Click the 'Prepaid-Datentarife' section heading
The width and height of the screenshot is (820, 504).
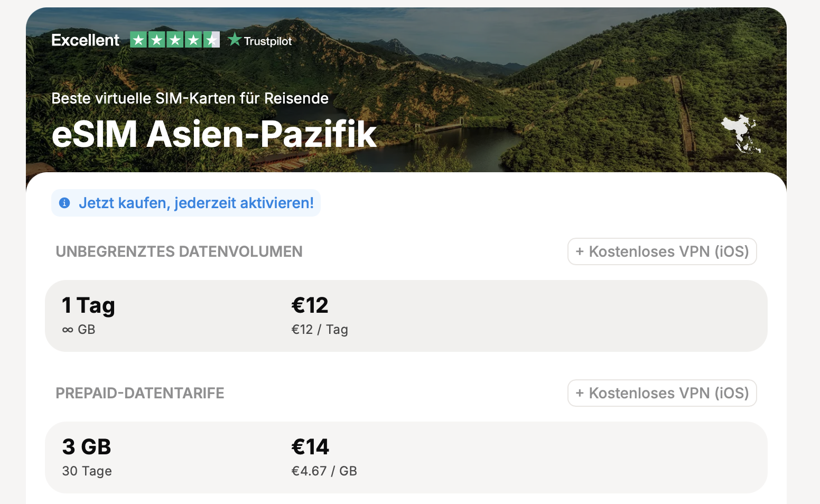tap(140, 393)
